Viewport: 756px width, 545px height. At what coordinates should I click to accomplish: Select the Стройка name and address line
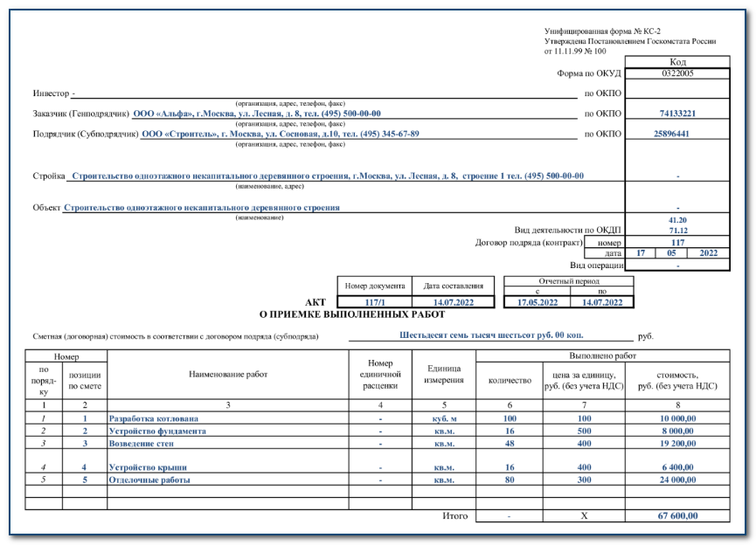point(328,176)
